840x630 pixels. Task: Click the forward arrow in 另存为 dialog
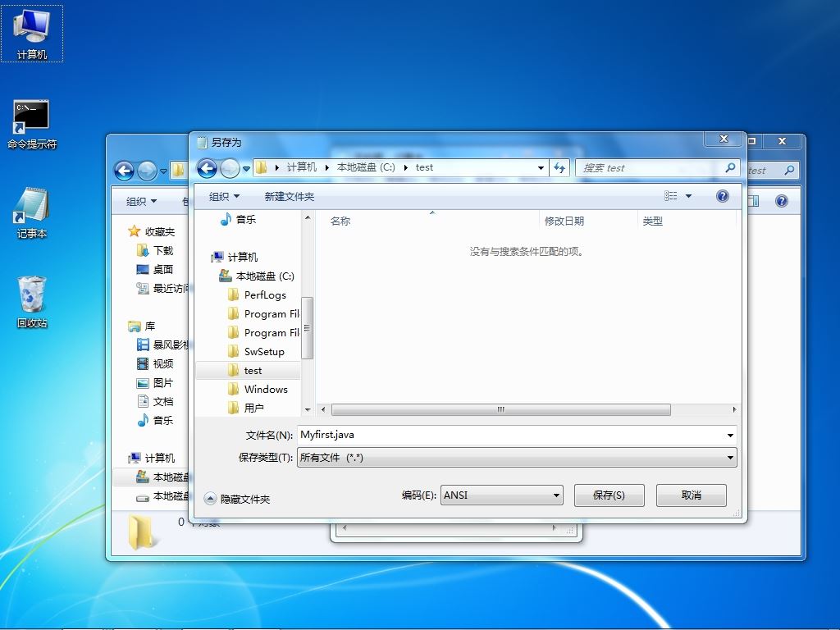coord(230,168)
